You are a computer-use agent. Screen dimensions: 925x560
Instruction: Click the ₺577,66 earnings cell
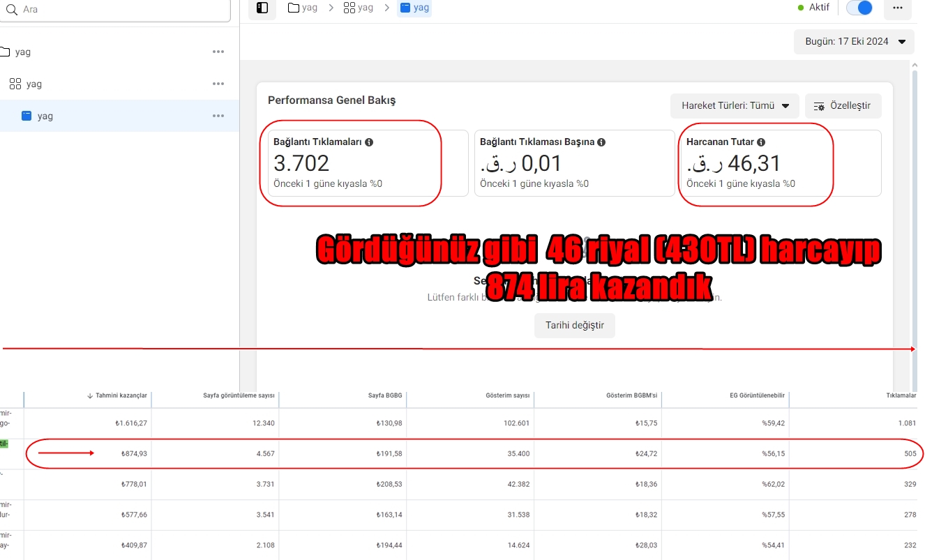[133, 515]
